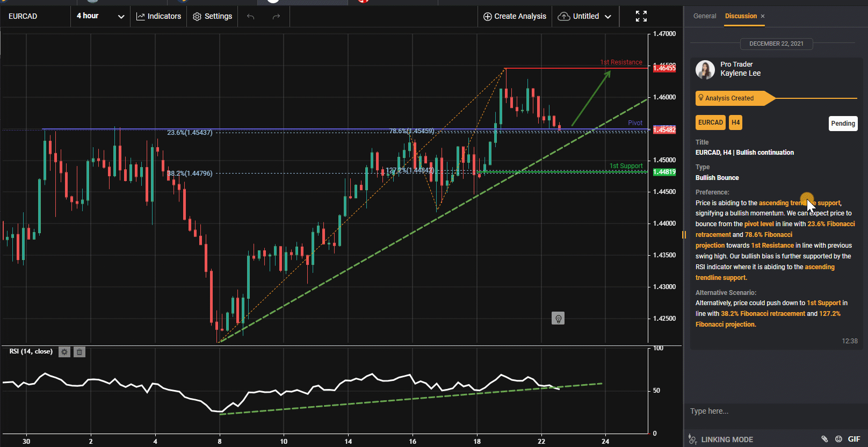
Task: Click the linking mode icon
Action: click(692, 439)
